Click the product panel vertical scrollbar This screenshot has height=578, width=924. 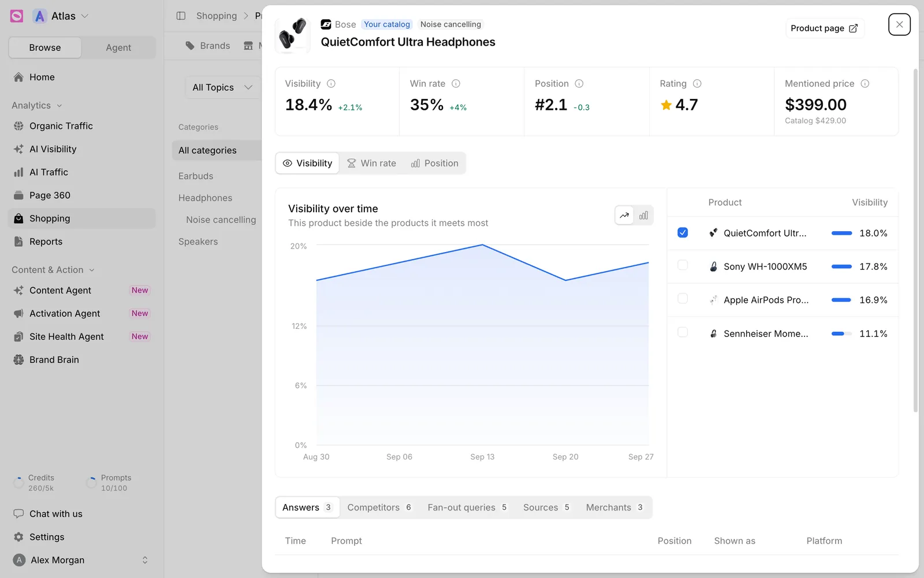(915, 240)
